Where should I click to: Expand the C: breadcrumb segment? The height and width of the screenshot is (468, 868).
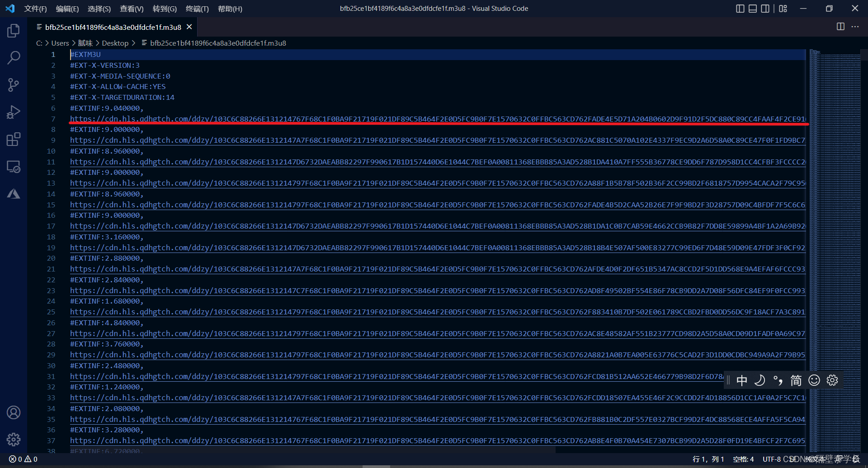tap(39, 43)
